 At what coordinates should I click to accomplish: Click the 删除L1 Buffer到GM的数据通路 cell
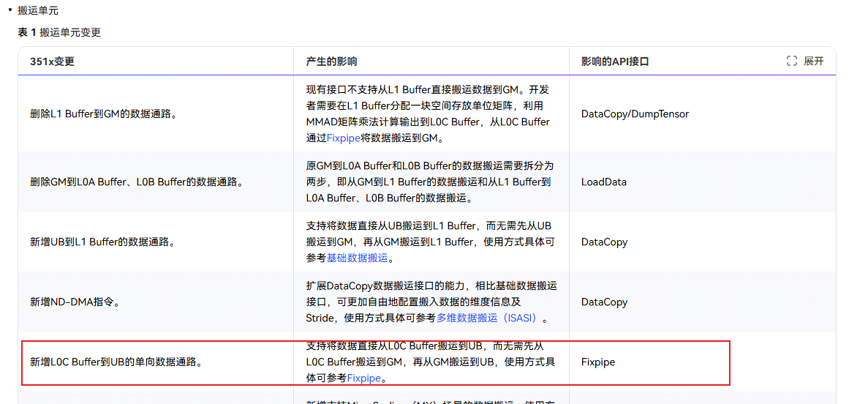(156, 114)
